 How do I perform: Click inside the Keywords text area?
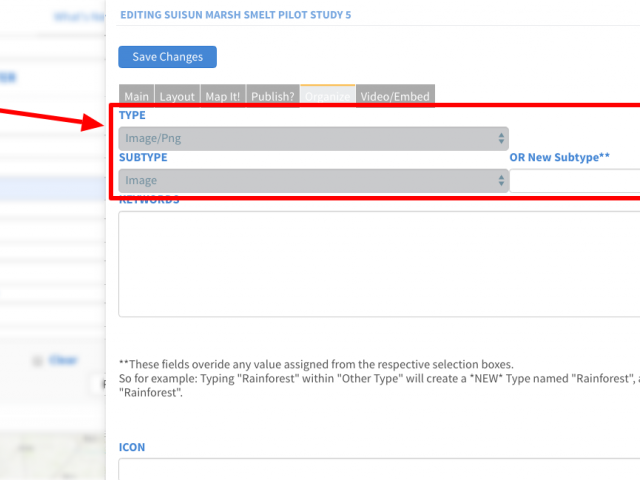(379, 264)
